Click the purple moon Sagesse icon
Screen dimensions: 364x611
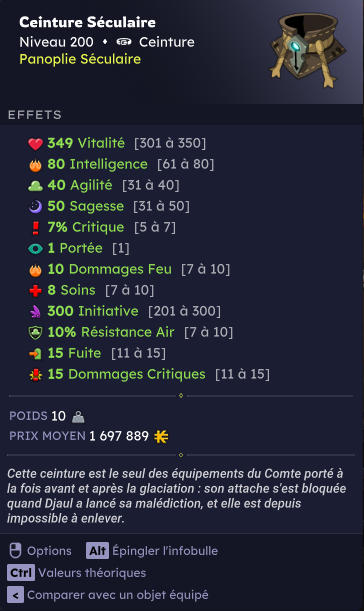[x=35, y=207]
